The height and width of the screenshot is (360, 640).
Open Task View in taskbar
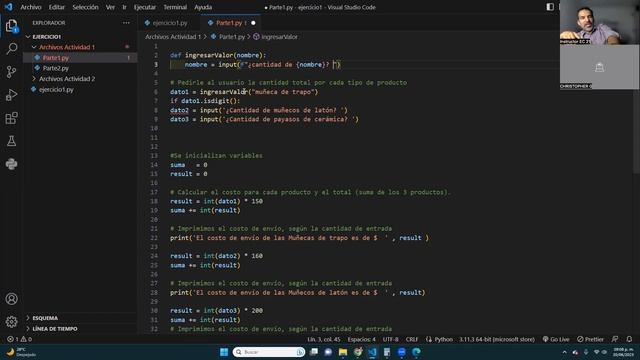pyautogui.click(x=314, y=352)
